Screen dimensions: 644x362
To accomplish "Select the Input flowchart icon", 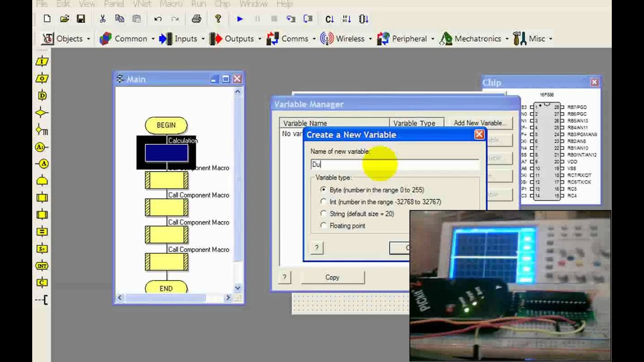I will pyautogui.click(x=42, y=61).
